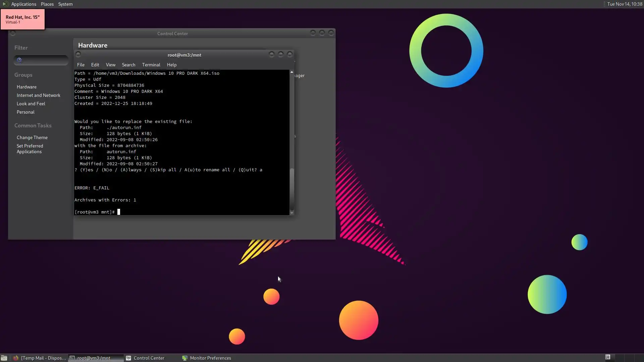Click the terminal icon in the taskbar
644x362 pixels.
pyautogui.click(x=72, y=358)
